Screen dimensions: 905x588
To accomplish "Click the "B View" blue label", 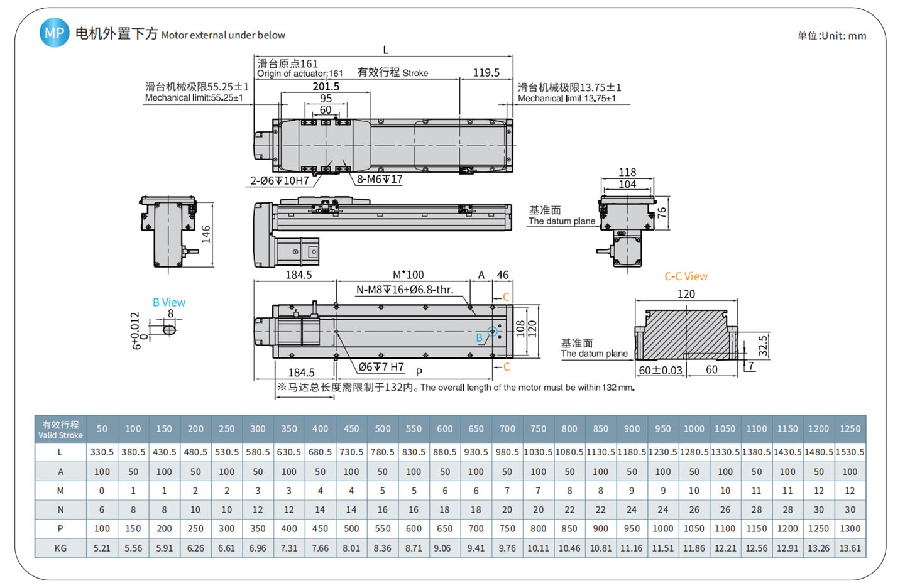I will tap(169, 302).
